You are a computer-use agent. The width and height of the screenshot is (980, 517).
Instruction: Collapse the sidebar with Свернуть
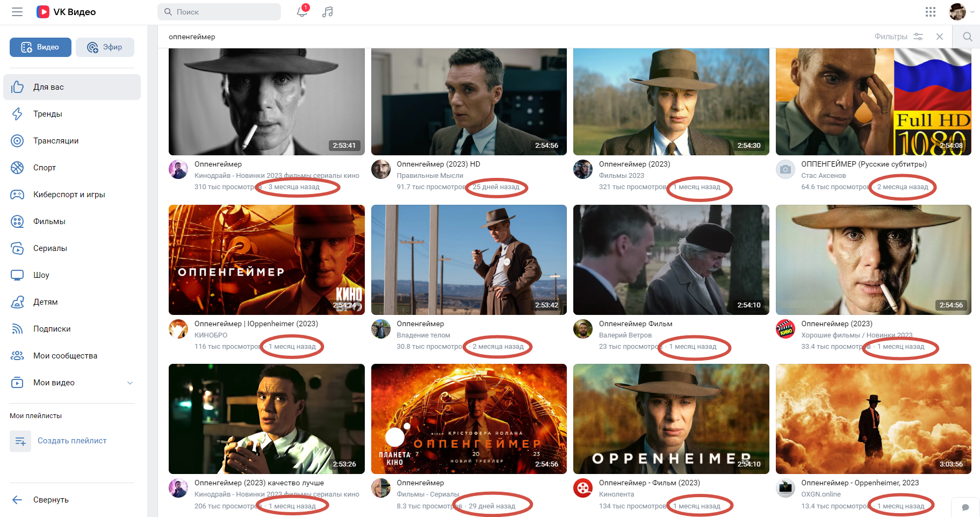pyautogui.click(x=72, y=500)
